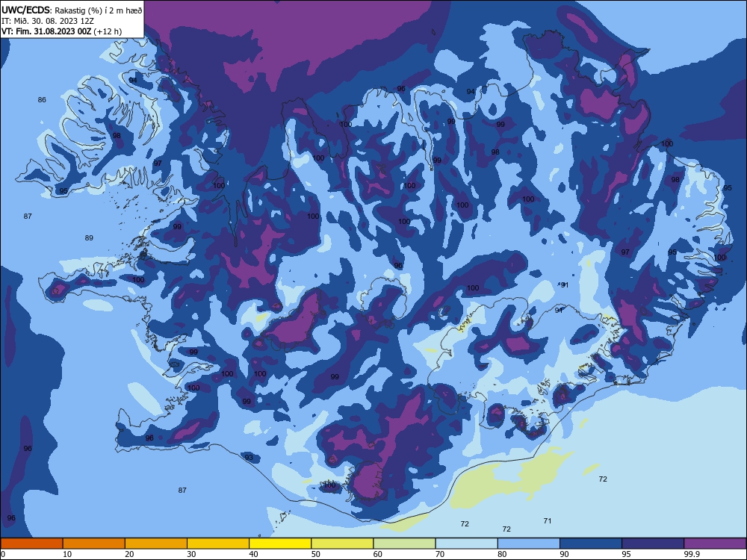The width and height of the screenshot is (747, 560).
Task: Select the 'IT: Mið. 30. 08. 2023 12Z' line
Action: (47, 21)
